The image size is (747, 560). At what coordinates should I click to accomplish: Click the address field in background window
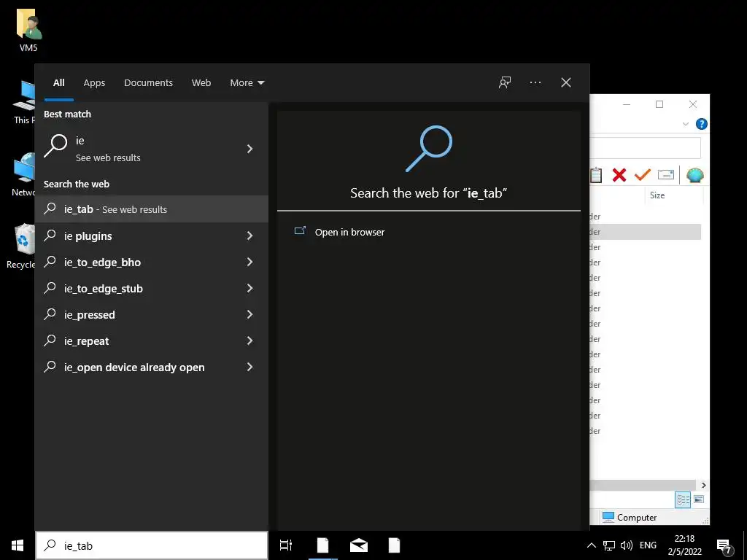click(x=645, y=148)
